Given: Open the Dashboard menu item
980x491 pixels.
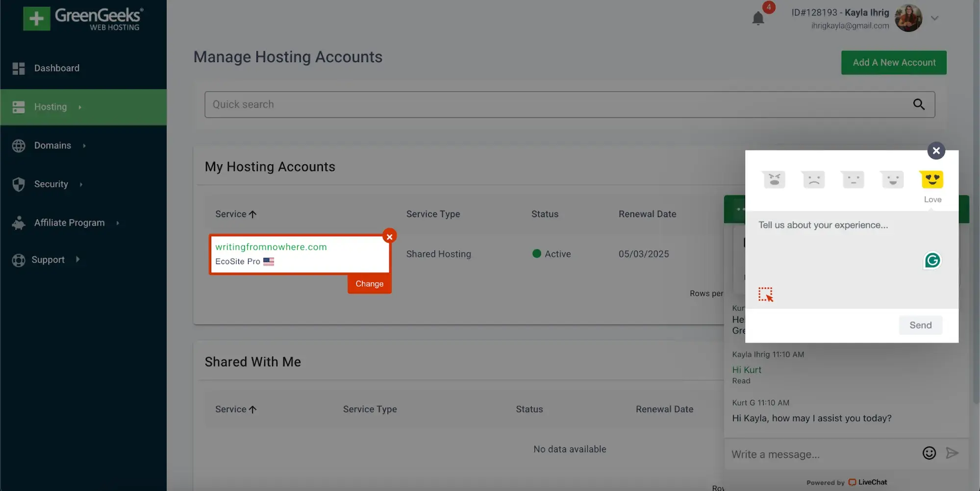Looking at the screenshot, I should click(x=56, y=68).
